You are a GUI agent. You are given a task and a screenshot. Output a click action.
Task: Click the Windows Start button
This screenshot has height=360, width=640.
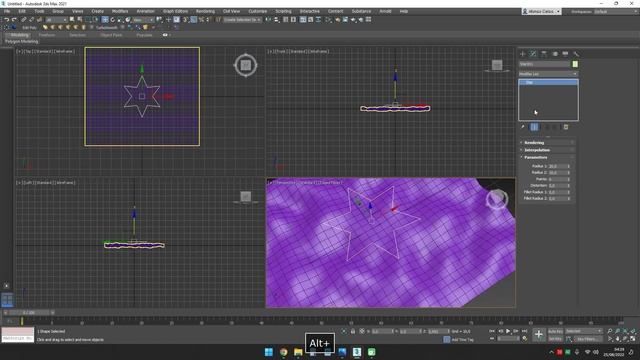pos(269,352)
